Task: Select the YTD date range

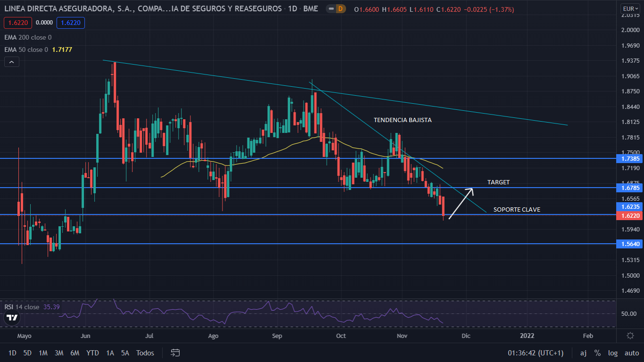Action: click(x=92, y=353)
